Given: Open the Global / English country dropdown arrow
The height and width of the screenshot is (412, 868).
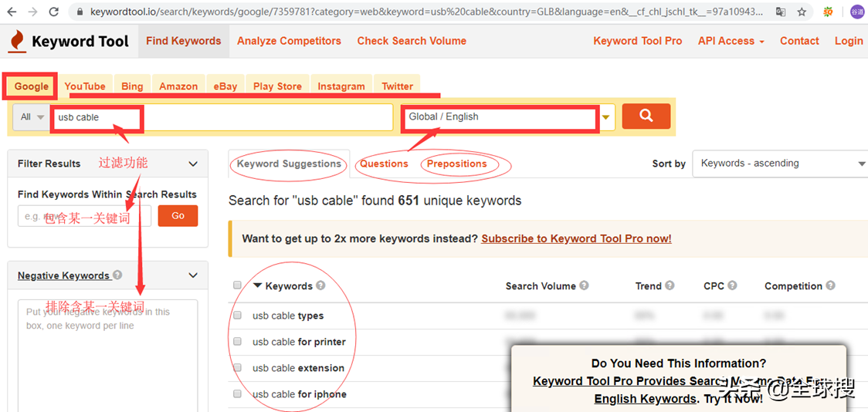Looking at the screenshot, I should 606,117.
